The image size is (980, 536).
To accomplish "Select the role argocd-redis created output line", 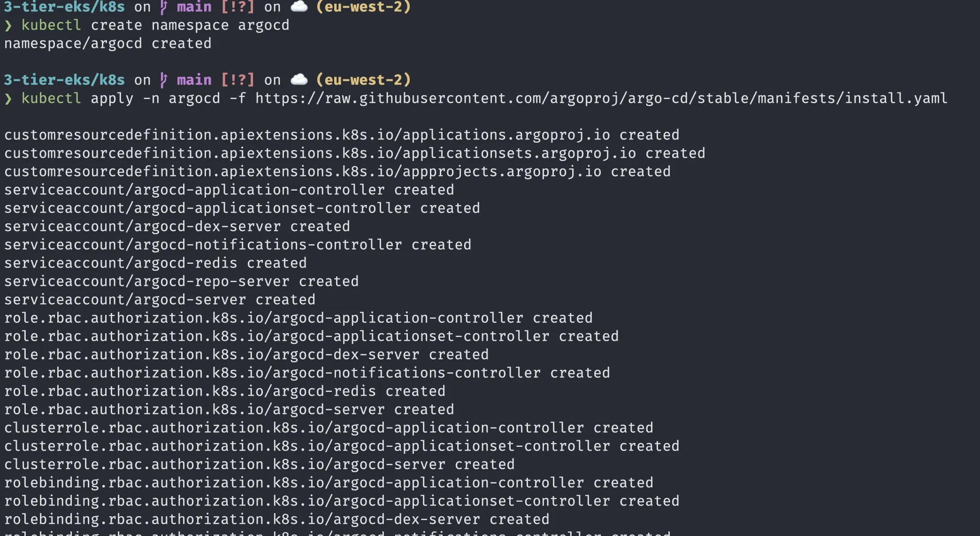I will 225,391.
